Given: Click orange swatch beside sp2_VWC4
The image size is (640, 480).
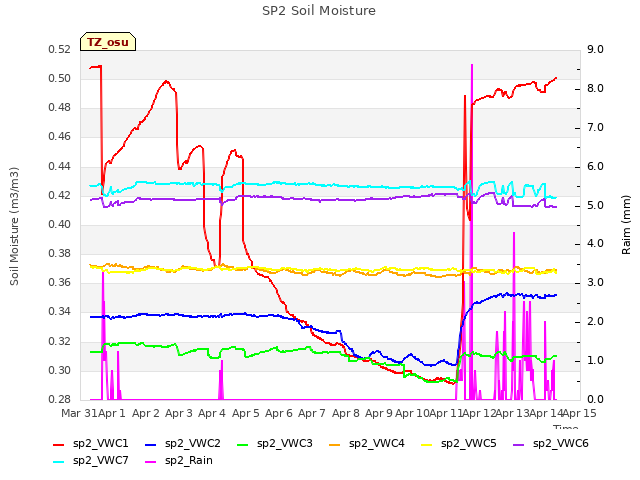Looking at the screenshot, I should tap(335, 444).
